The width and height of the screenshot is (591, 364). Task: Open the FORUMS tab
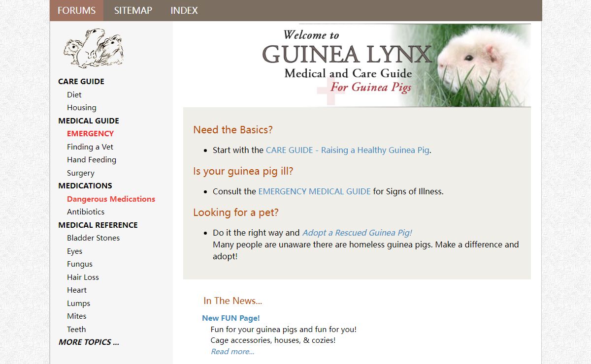click(x=76, y=10)
